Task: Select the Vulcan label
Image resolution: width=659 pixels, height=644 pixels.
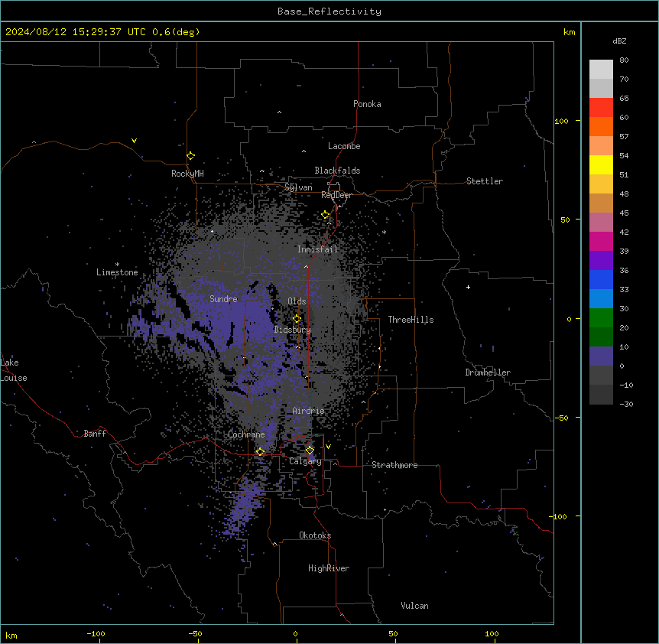Action: click(415, 606)
